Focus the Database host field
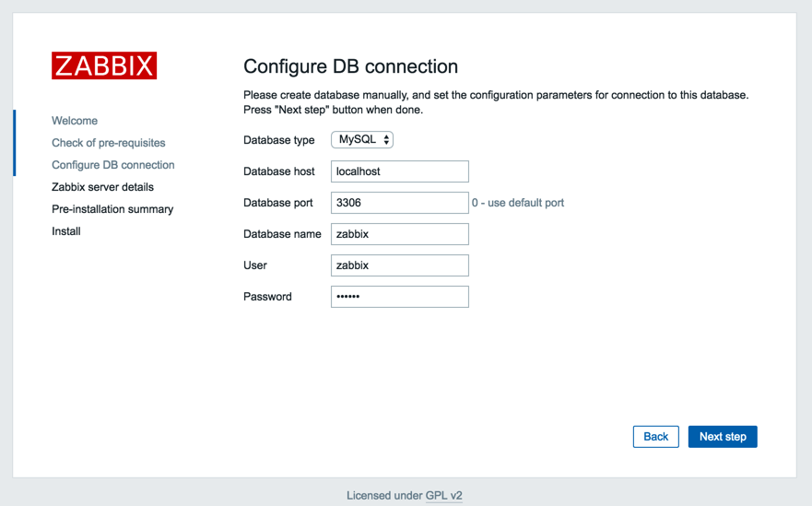This screenshot has height=506, width=812. [400, 171]
